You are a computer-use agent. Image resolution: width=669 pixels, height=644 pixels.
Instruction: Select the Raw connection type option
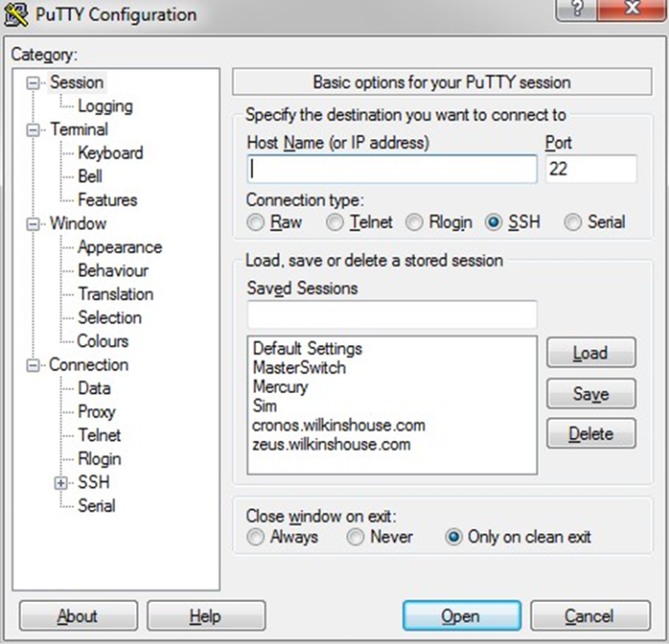256,223
